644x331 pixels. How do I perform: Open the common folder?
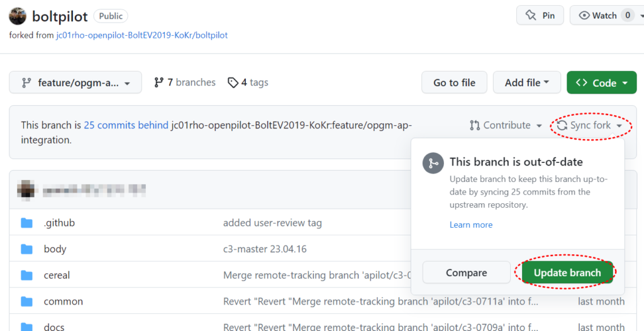[64, 301]
